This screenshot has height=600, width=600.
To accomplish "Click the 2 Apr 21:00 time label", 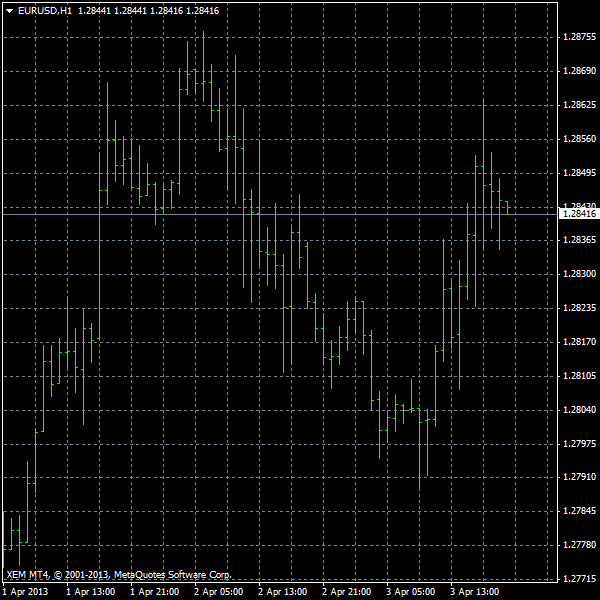I will pos(346,592).
